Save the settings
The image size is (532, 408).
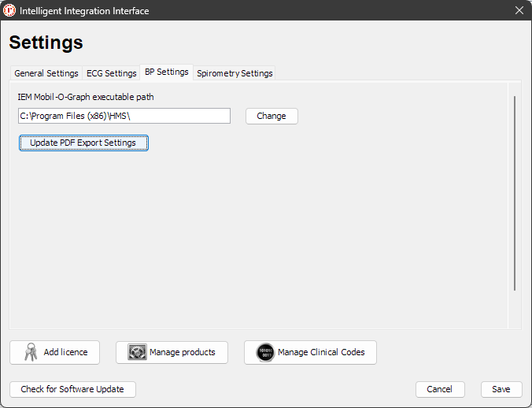(501, 389)
